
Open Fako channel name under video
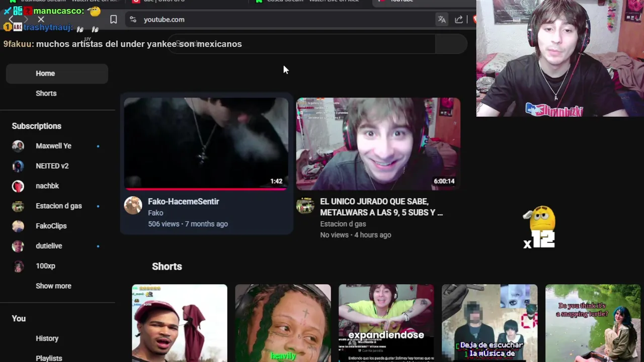tap(155, 213)
